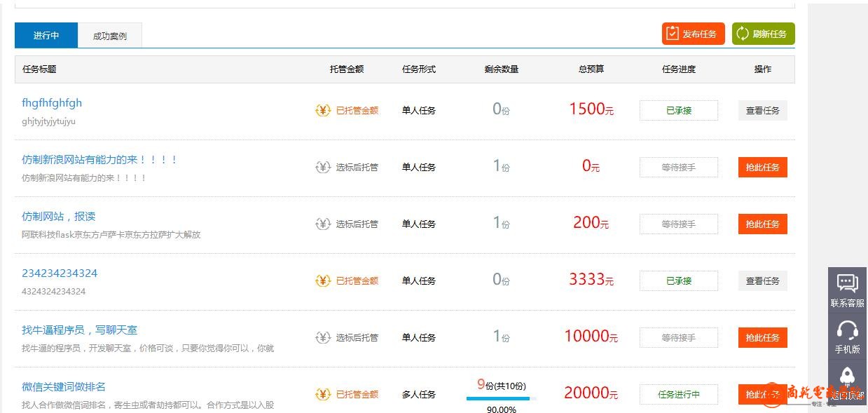Screen dimensions: 868x413
Task: Click the 联系客服 chat bubble icon
Action: tap(847, 283)
